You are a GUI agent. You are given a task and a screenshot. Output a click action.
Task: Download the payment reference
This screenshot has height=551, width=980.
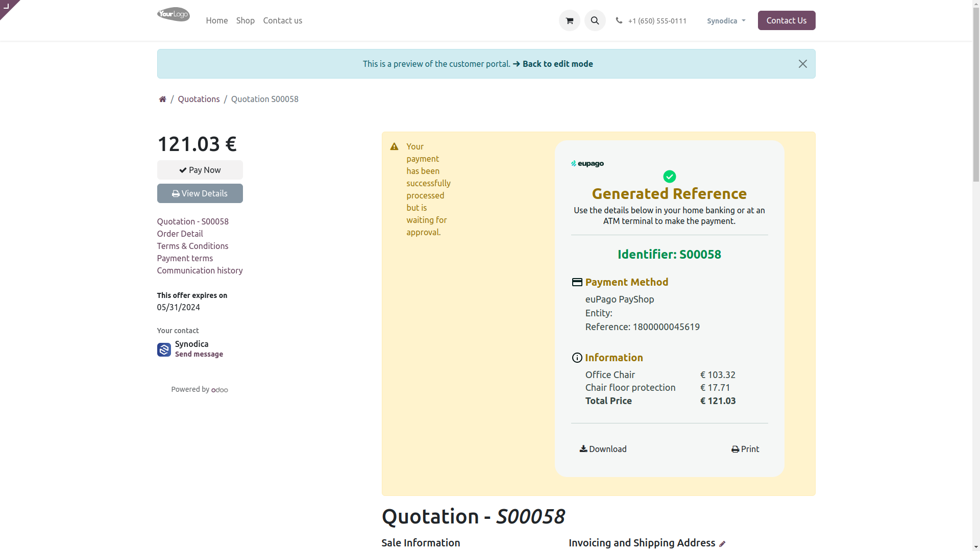(x=603, y=449)
